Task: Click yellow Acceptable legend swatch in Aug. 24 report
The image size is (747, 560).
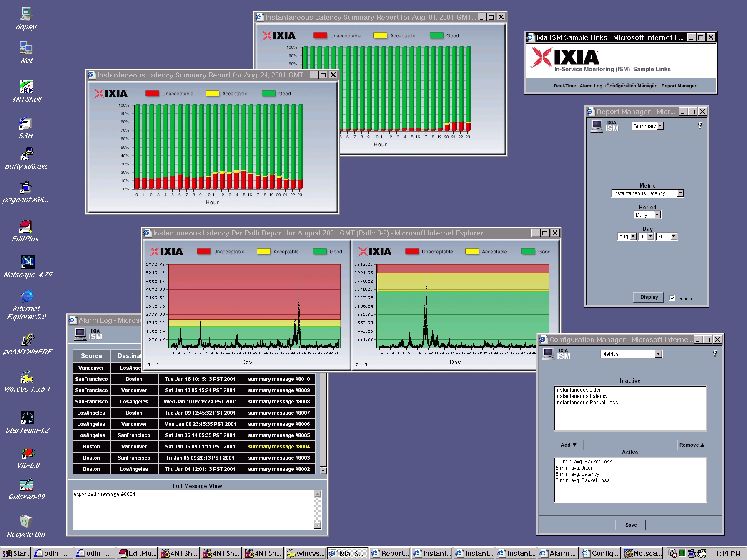Action: click(212, 93)
